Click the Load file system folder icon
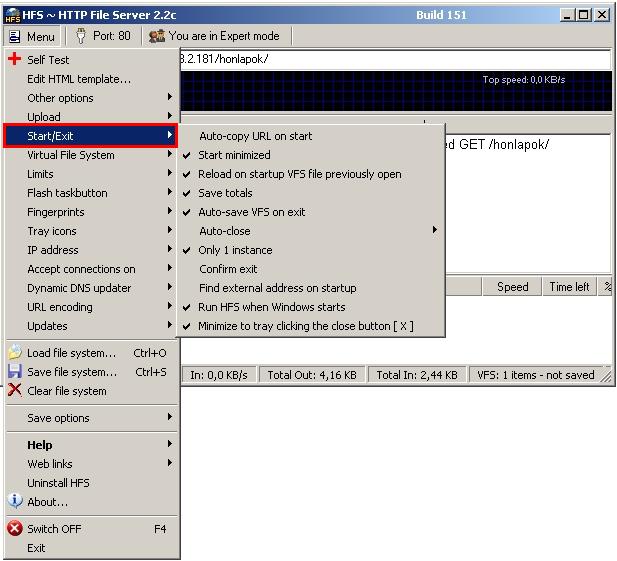Screen dimensions: 617x561 pyautogui.click(x=15, y=352)
